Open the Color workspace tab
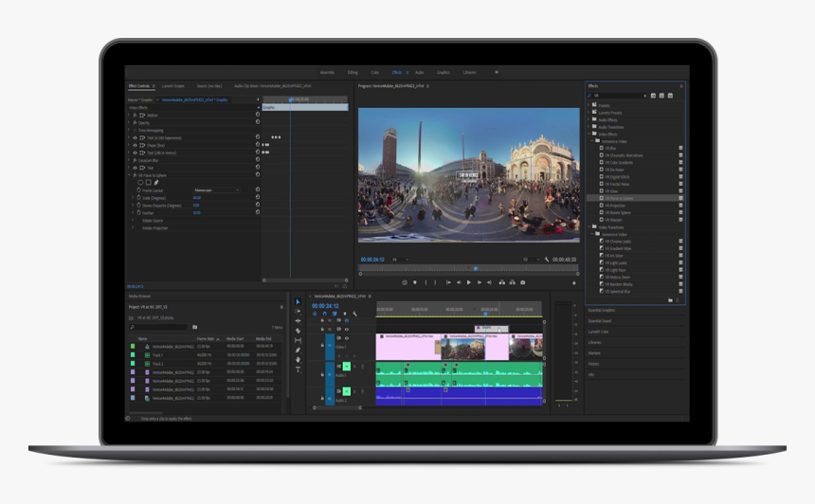Screen dimensions: 815x504 [x=375, y=72]
